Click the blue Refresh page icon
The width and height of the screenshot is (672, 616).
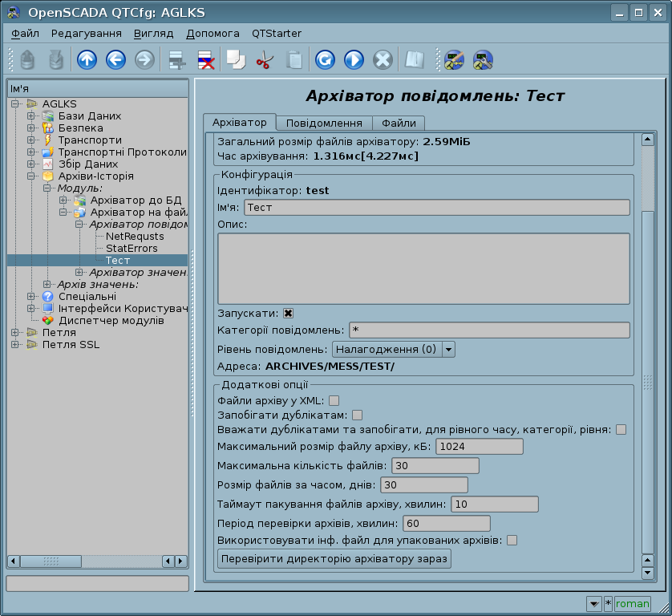tap(325, 60)
